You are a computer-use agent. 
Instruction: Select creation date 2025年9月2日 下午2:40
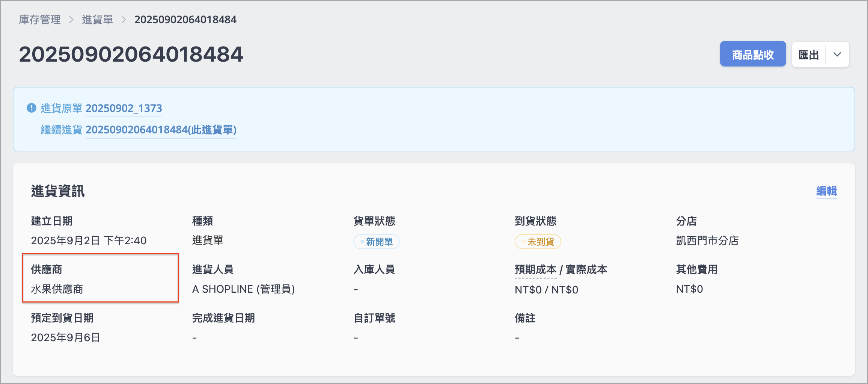(89, 240)
